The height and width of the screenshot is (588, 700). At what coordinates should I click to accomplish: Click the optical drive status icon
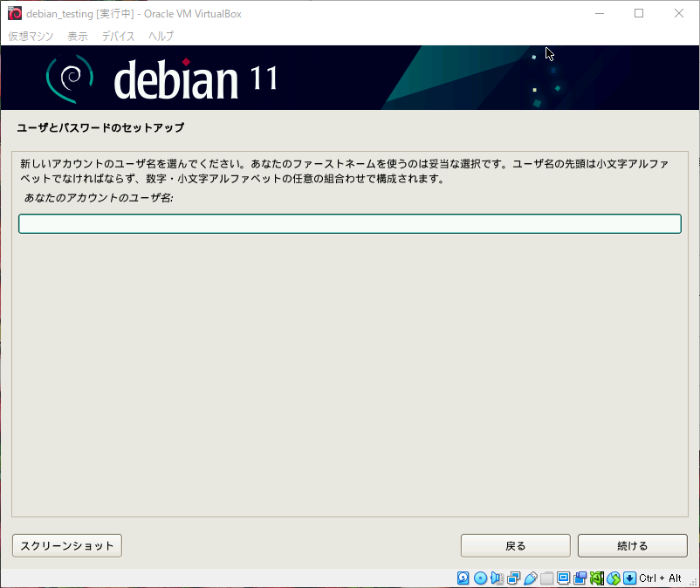480,578
